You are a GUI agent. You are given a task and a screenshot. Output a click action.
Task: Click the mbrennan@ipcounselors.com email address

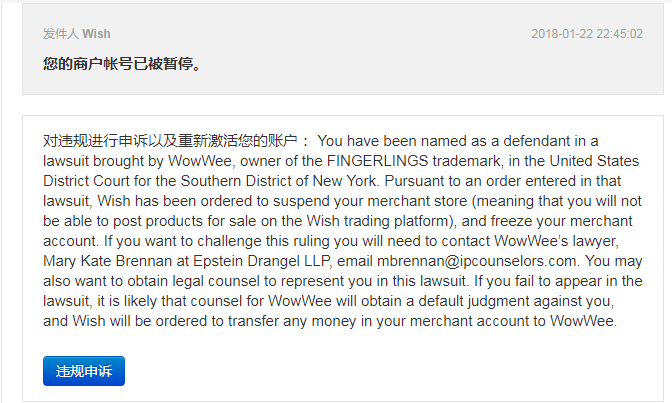pyautogui.click(x=477, y=261)
